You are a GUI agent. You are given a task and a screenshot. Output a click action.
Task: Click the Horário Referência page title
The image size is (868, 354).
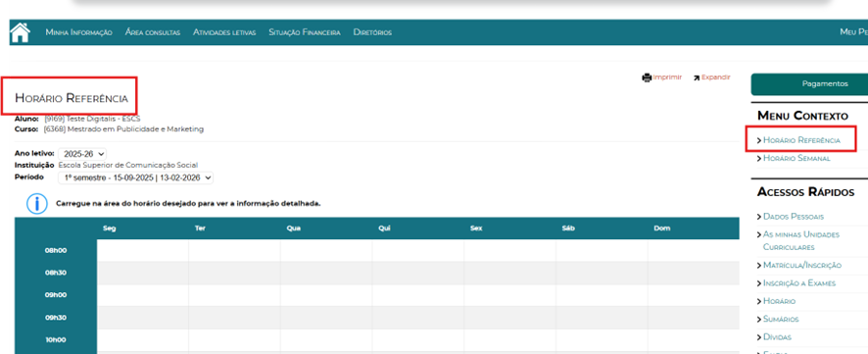[72, 99]
